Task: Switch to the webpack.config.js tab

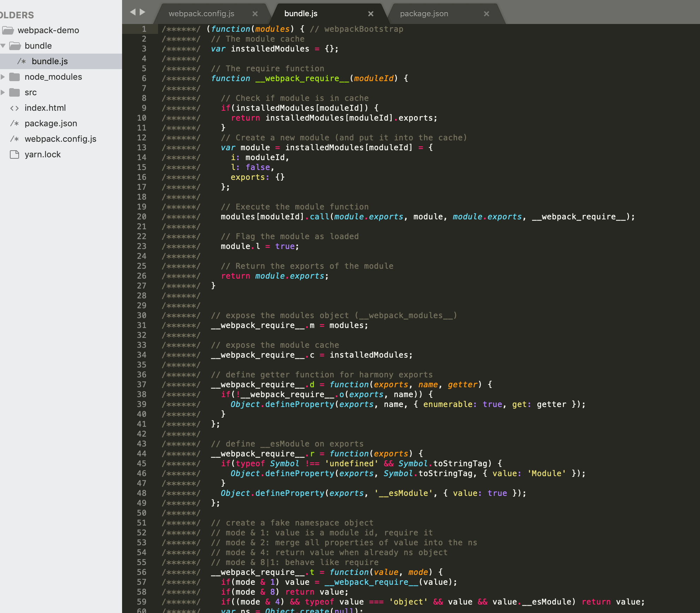Action: tap(201, 14)
